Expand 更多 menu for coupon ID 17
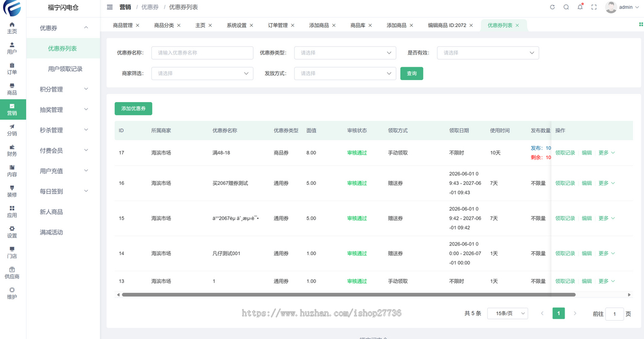This screenshot has height=339, width=644. point(606,153)
